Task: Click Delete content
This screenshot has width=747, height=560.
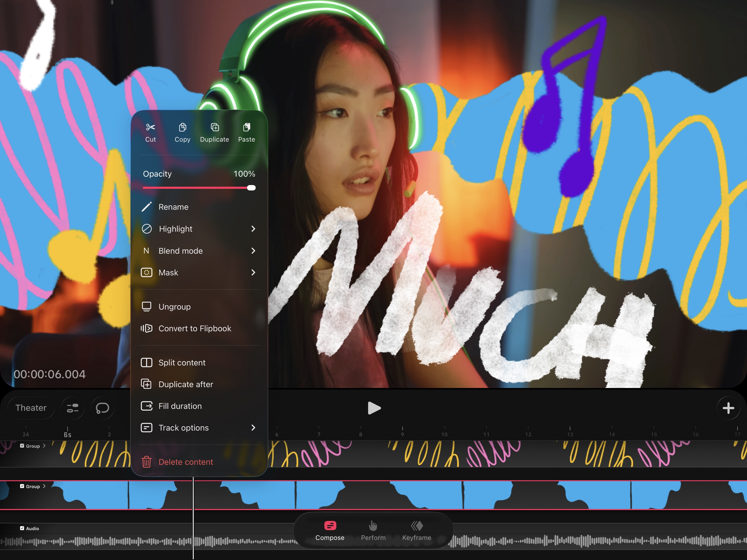Action: [185, 462]
